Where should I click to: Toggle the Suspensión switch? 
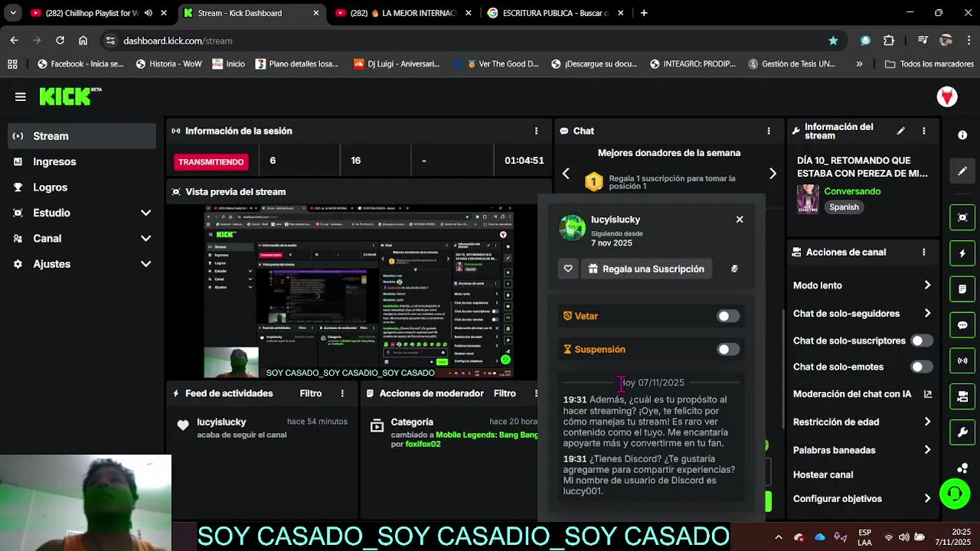tap(728, 350)
